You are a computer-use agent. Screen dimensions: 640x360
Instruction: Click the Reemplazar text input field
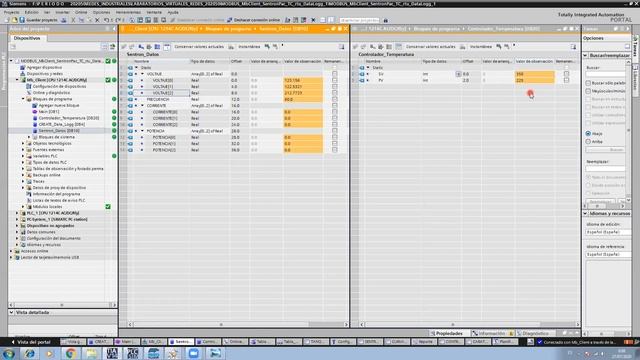coord(605,169)
